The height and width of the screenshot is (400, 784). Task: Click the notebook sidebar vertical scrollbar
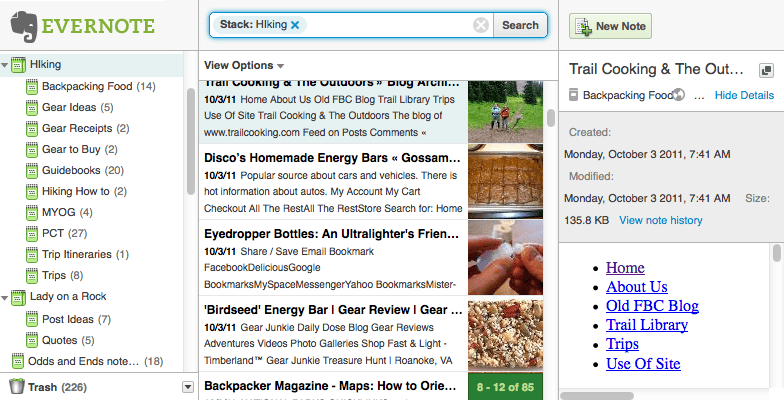click(190, 142)
